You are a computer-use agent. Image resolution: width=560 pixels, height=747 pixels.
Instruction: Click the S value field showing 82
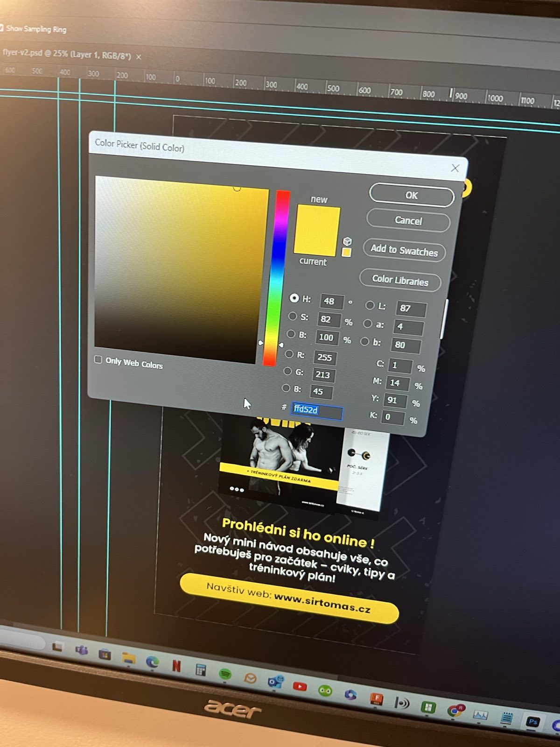(329, 320)
